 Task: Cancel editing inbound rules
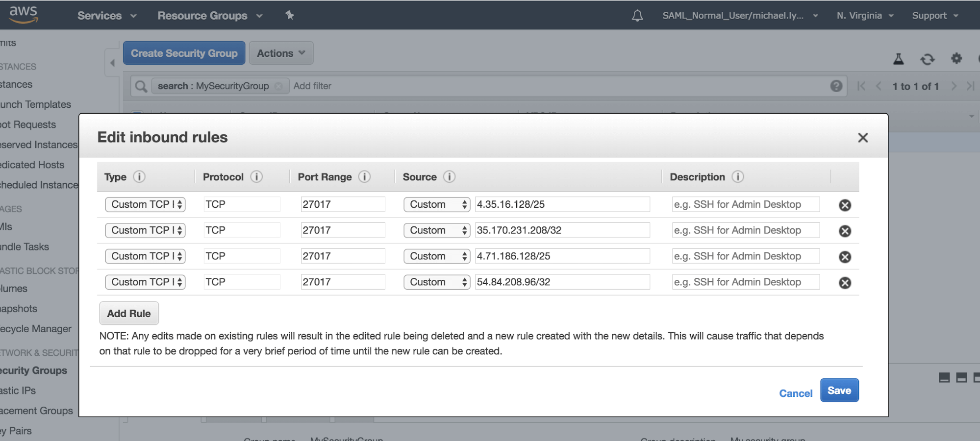point(795,392)
